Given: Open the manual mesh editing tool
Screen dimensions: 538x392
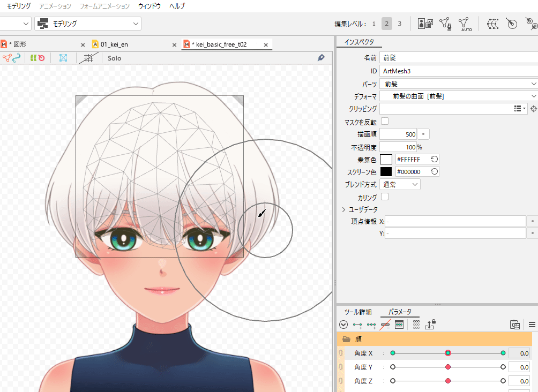Looking at the screenshot, I should coord(445,24).
